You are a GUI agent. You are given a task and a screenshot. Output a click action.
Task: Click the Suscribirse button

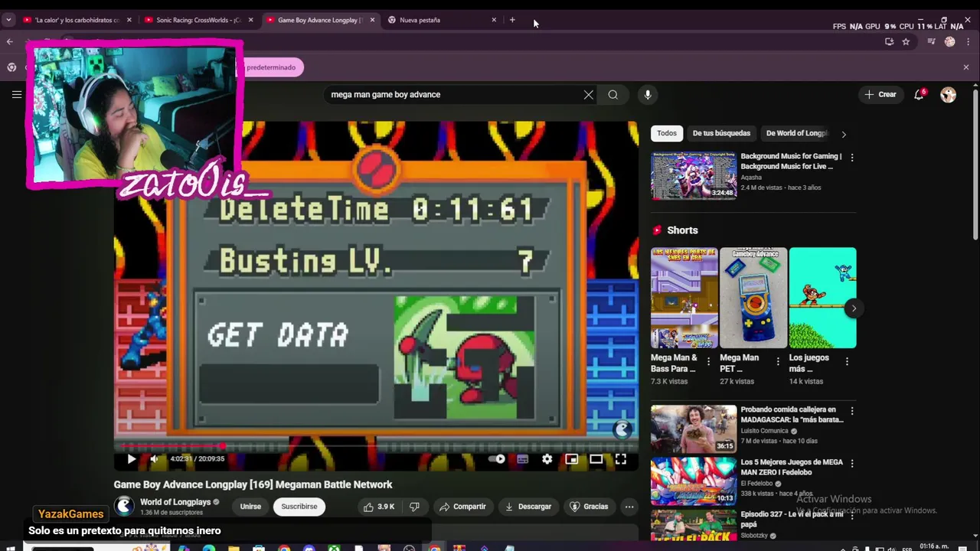click(299, 507)
